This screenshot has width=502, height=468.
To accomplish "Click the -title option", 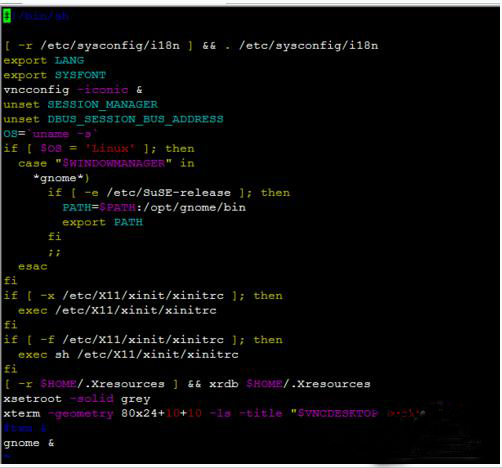I will [x=261, y=413].
